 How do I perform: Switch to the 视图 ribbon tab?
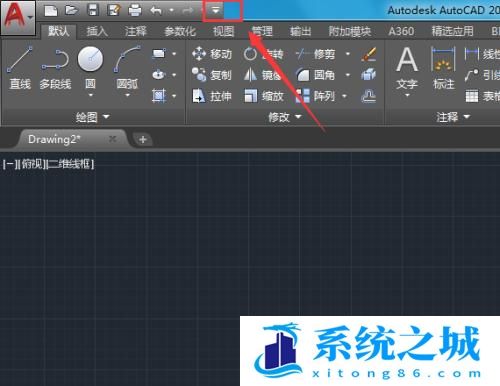224,31
